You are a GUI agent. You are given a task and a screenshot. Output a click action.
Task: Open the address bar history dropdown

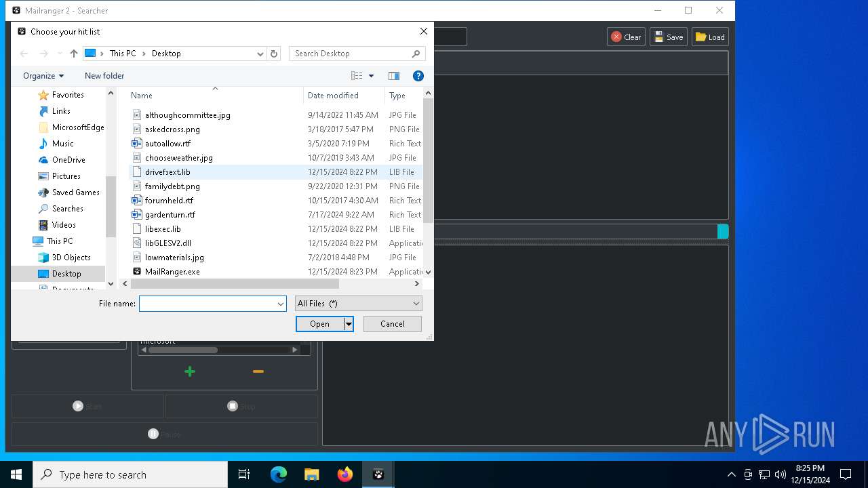(260, 54)
